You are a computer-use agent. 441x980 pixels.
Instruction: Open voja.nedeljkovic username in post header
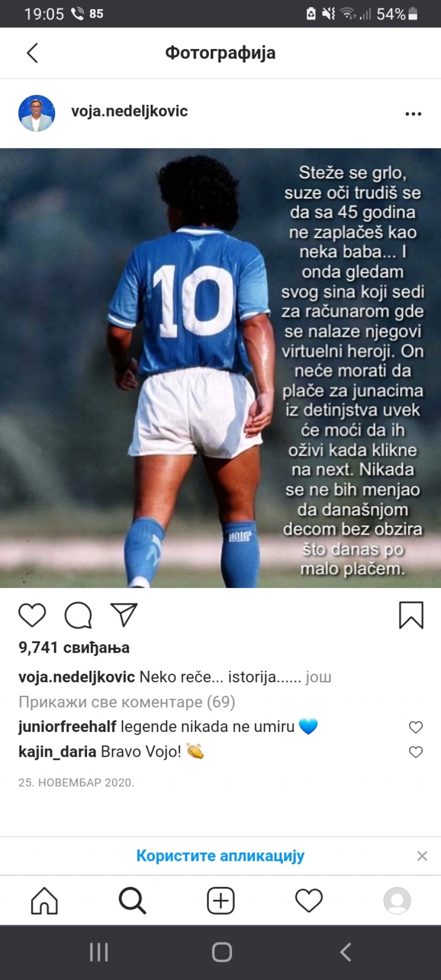click(129, 111)
